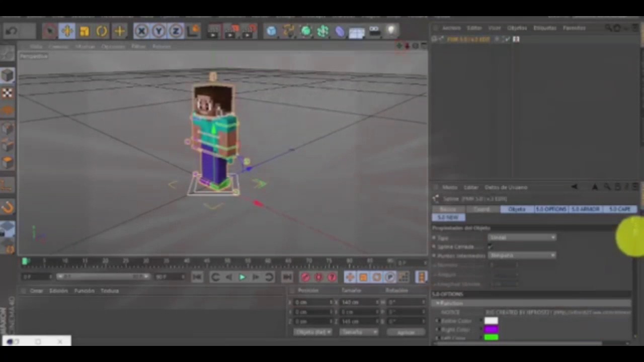Image resolution: width=644 pixels, height=362 pixels.
Task: Click the Aplicar button
Action: tap(405, 332)
